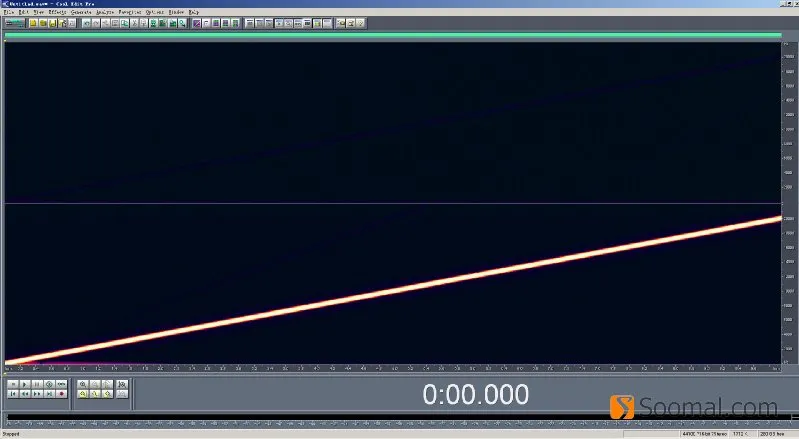Open the Generate menu
The width and height of the screenshot is (799, 439).
(81, 12)
